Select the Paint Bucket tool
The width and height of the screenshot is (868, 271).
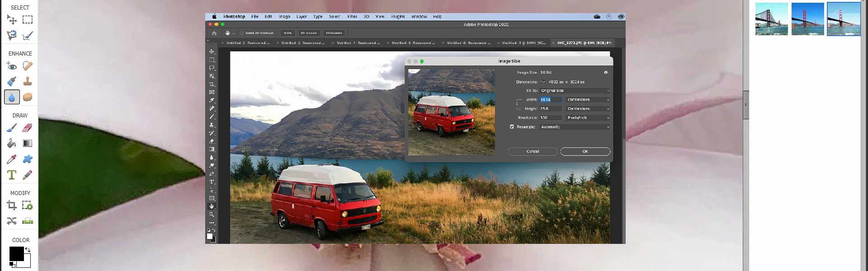pos(12,144)
